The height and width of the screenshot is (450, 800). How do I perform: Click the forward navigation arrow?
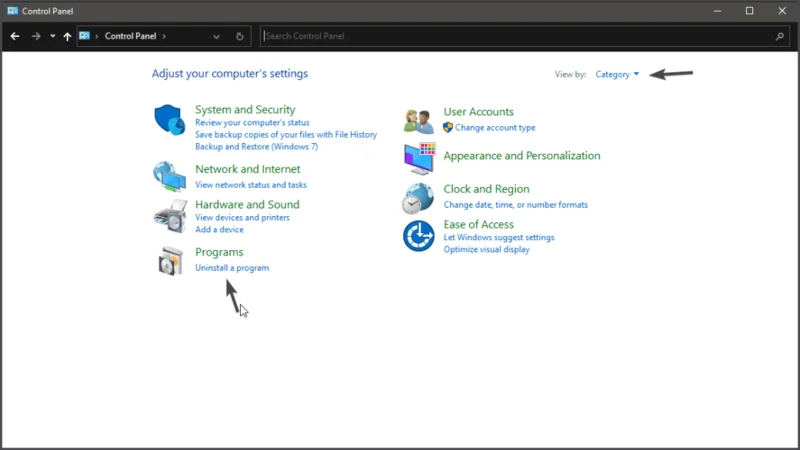(36, 36)
